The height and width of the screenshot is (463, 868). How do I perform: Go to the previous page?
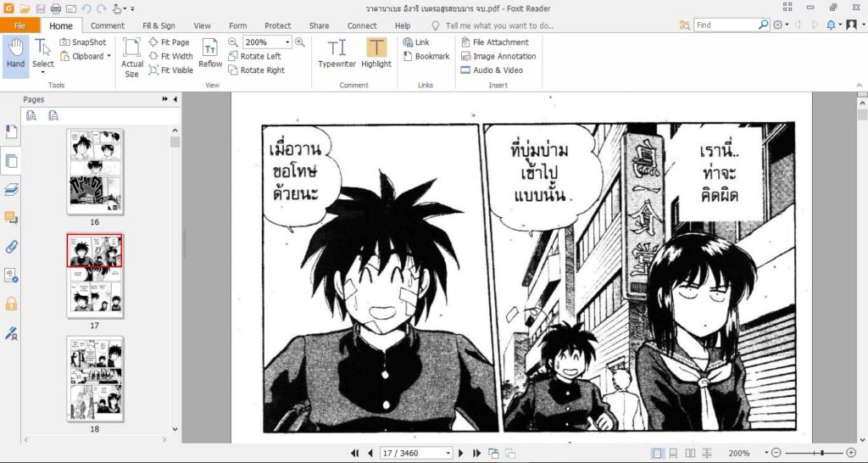(x=370, y=453)
